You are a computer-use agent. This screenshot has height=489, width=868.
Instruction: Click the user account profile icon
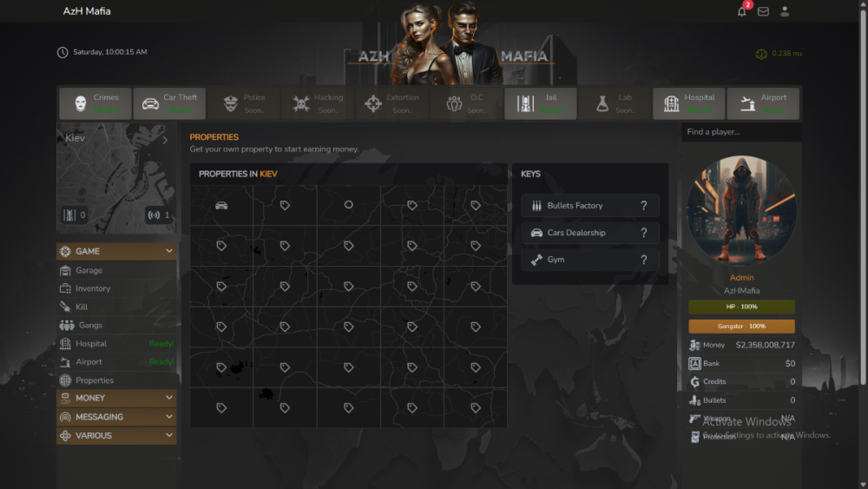coord(785,11)
